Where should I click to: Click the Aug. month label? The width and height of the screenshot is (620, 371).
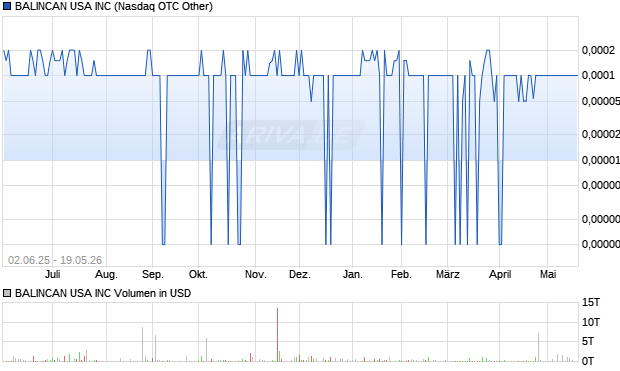pyautogui.click(x=106, y=274)
